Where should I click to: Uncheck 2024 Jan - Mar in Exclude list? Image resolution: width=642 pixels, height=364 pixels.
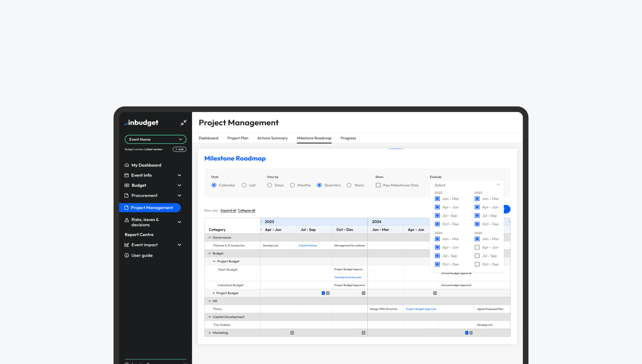point(437,239)
